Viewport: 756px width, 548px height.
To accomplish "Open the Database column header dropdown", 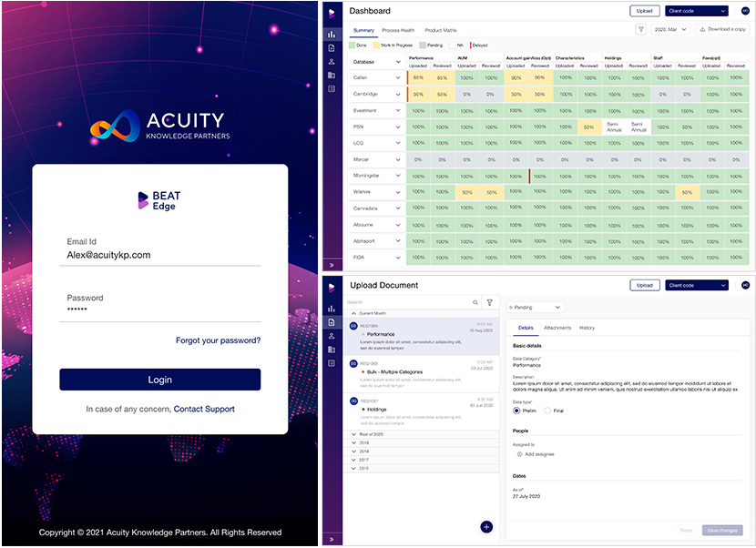I will click(398, 62).
